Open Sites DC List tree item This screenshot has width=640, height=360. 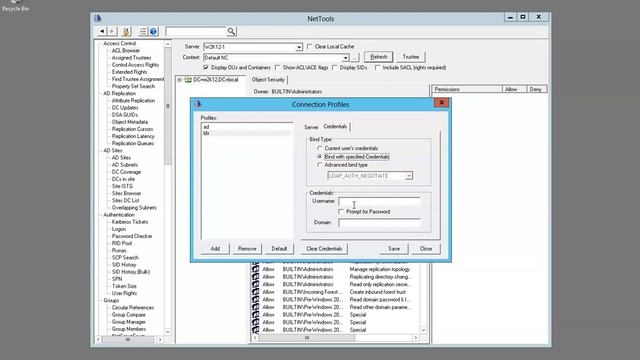pyautogui.click(x=125, y=200)
